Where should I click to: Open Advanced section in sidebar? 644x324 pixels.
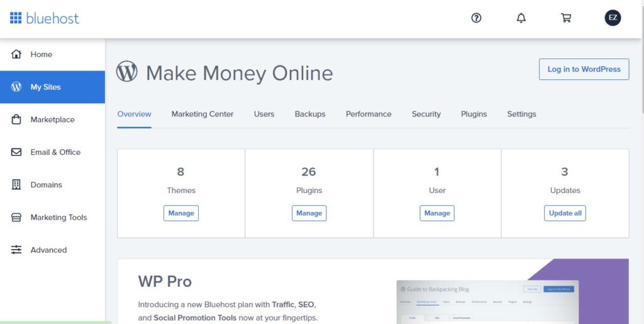[x=52, y=250]
